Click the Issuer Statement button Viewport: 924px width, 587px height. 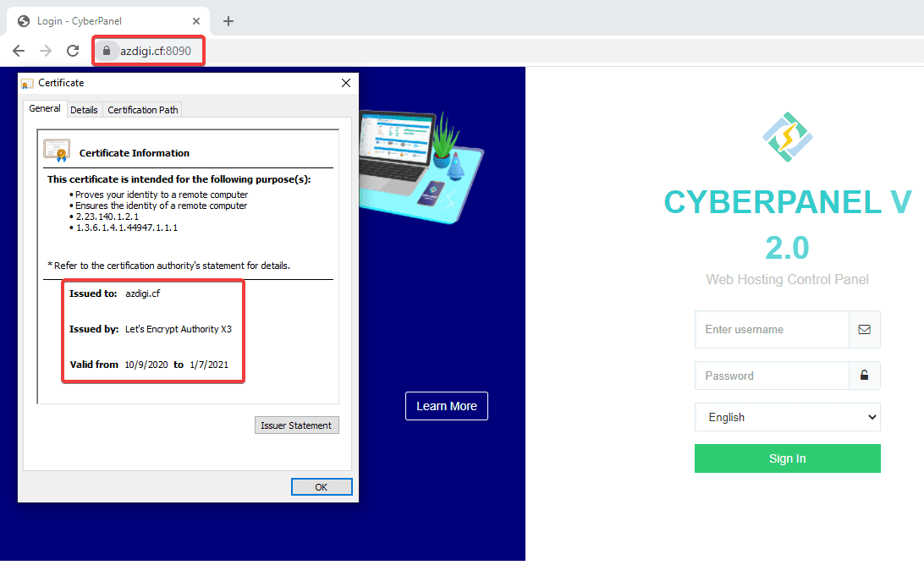296,425
